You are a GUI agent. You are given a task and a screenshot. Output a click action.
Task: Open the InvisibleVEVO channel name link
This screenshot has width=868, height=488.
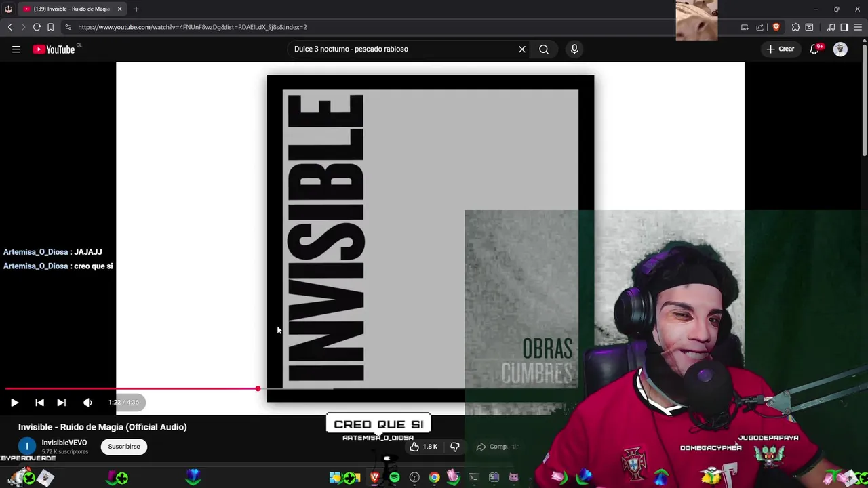coord(64,443)
